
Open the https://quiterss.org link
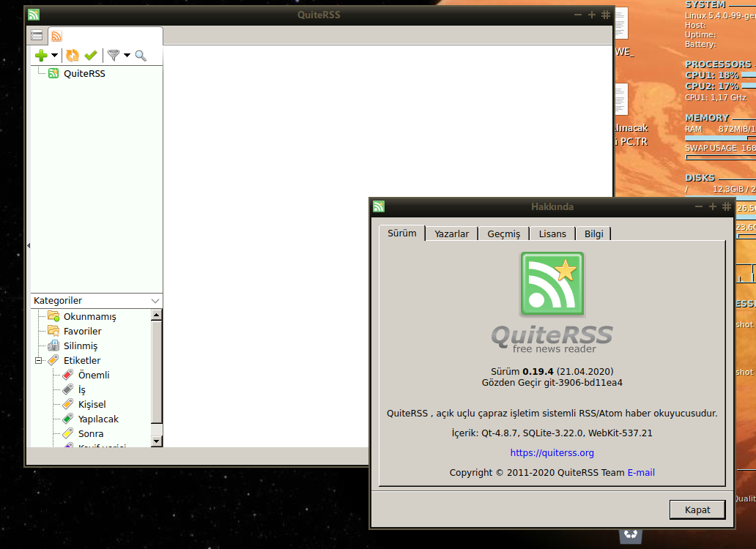click(552, 452)
